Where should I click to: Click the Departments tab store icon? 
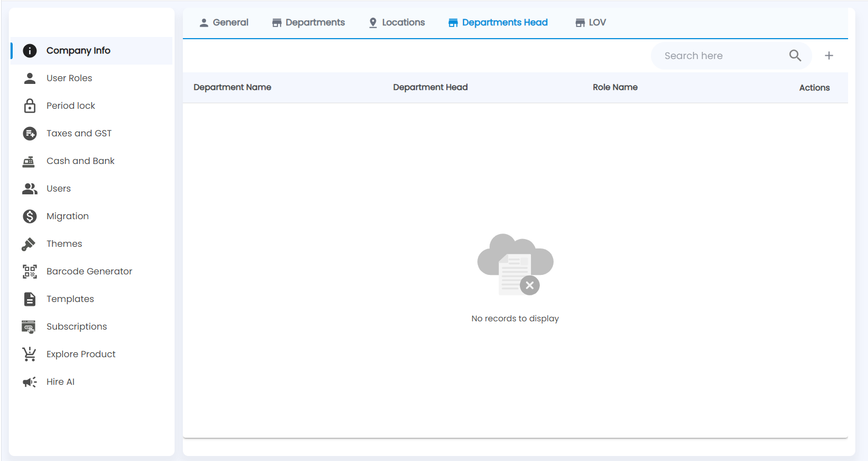tap(277, 23)
